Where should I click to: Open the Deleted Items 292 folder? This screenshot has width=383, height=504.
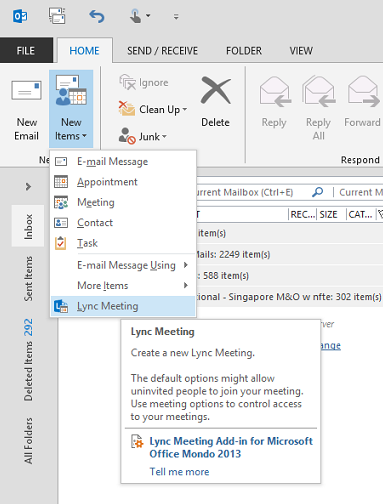[28, 360]
